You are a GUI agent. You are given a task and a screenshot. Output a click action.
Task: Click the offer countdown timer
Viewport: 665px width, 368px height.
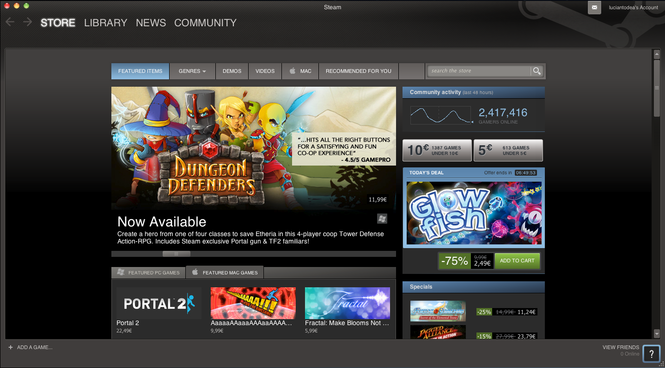pyautogui.click(x=525, y=173)
